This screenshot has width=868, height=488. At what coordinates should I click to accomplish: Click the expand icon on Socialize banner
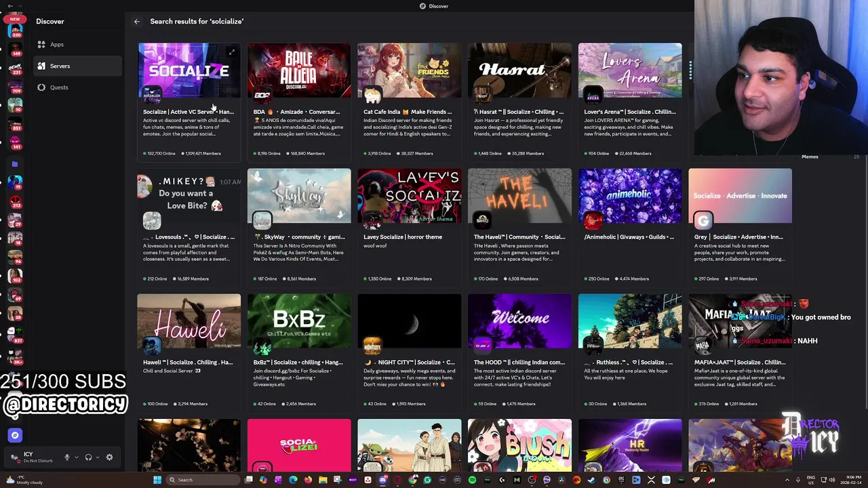pyautogui.click(x=232, y=52)
